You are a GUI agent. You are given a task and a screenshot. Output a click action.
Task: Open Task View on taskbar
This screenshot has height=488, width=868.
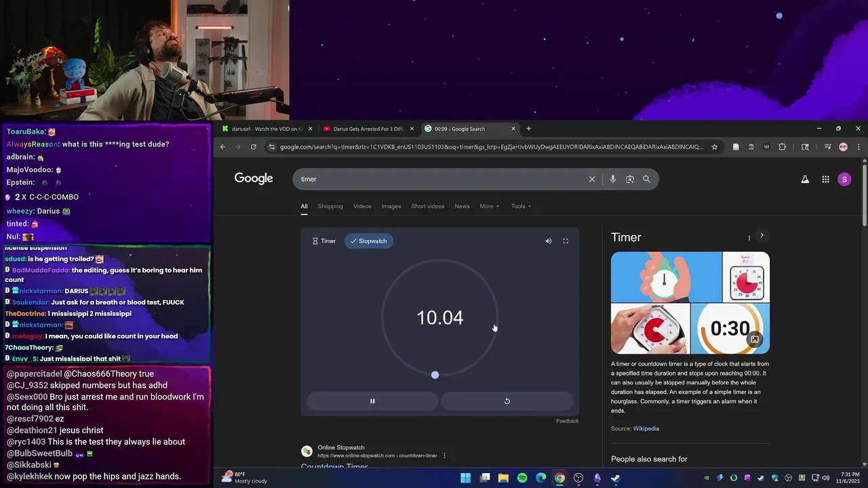485,478
